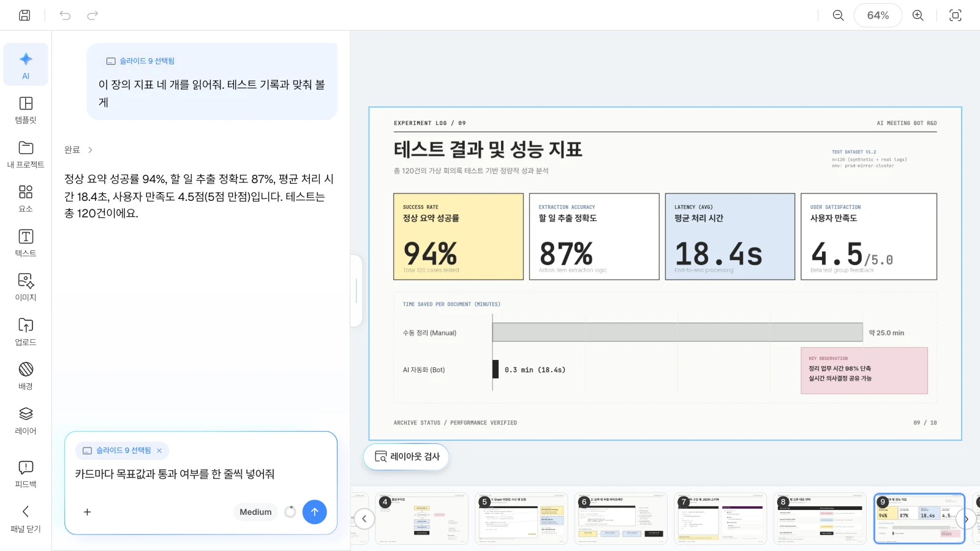980x551 pixels.
Task: Select the 텍스트 text tool
Action: 26,243
